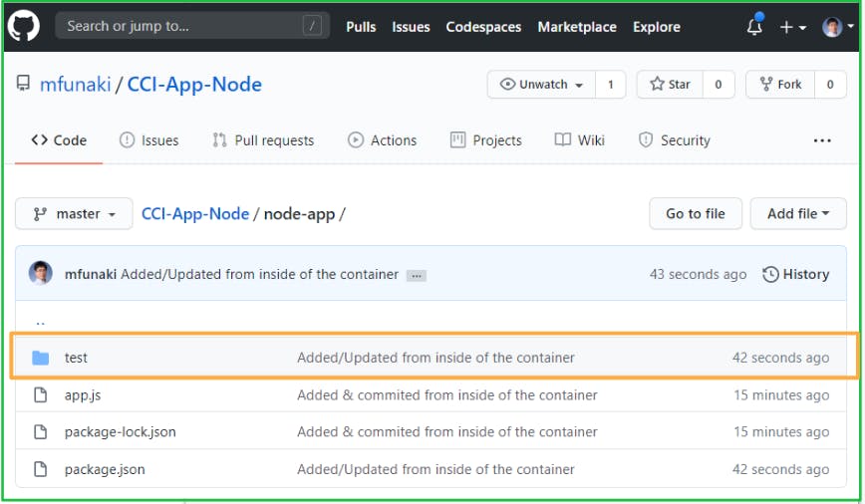This screenshot has width=865, height=504.
Task: Fork the repository
Action: [780, 85]
